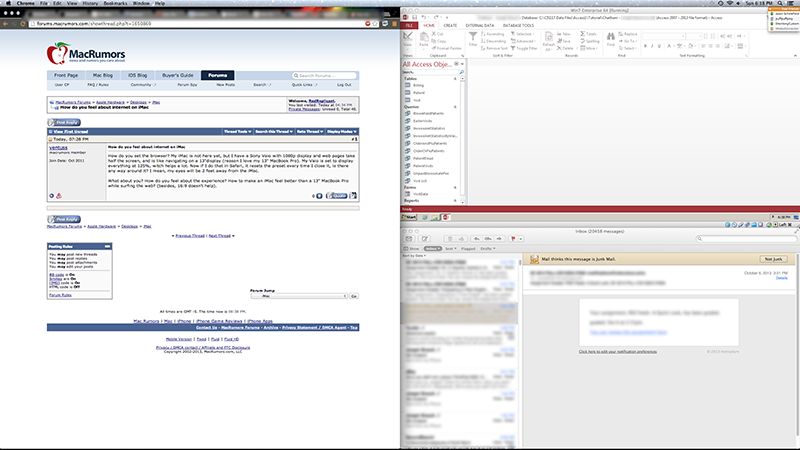Screen dimensions: 800x450
Task: Sort Ascending in Access ribbon
Action: [493, 34]
